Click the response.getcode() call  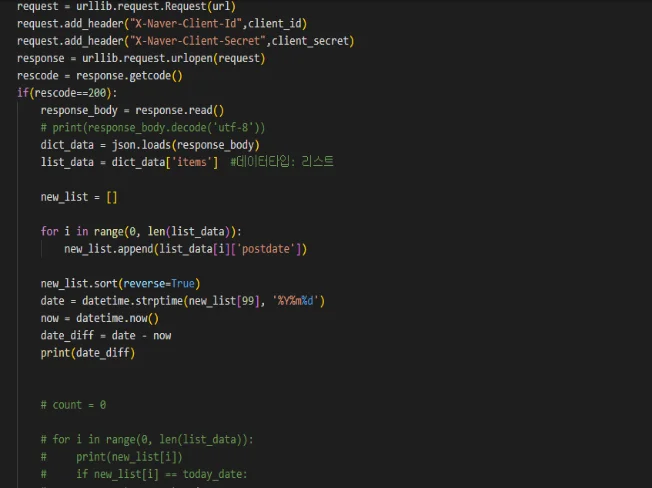coord(129,76)
